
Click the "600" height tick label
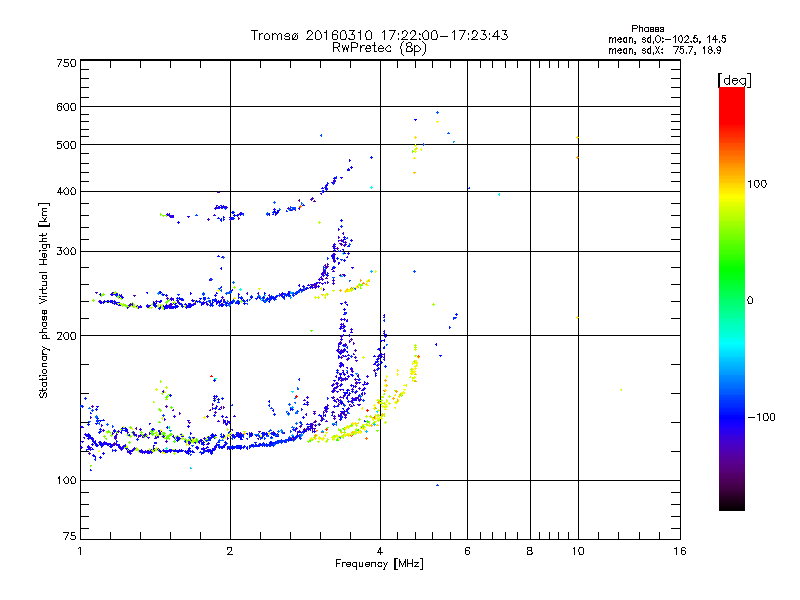(66, 107)
